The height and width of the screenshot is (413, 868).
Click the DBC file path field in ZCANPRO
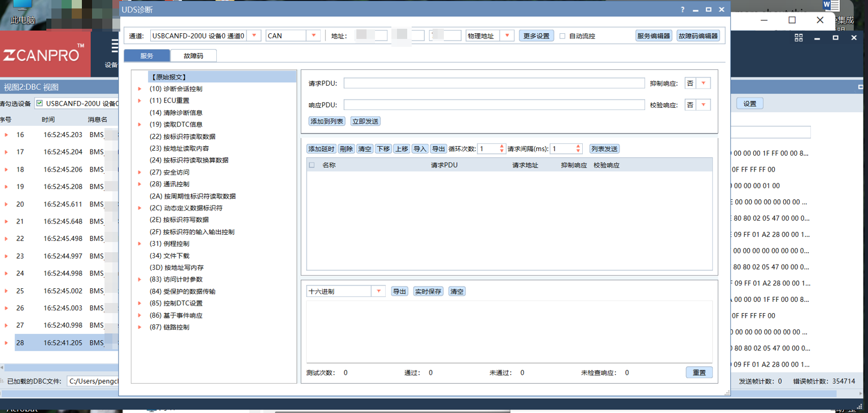(x=93, y=381)
